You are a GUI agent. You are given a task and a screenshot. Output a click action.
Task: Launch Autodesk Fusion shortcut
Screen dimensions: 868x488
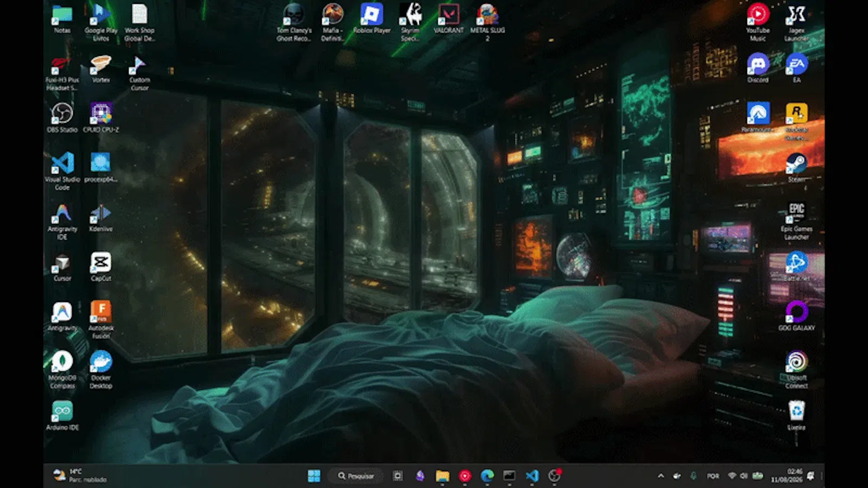[x=101, y=320]
